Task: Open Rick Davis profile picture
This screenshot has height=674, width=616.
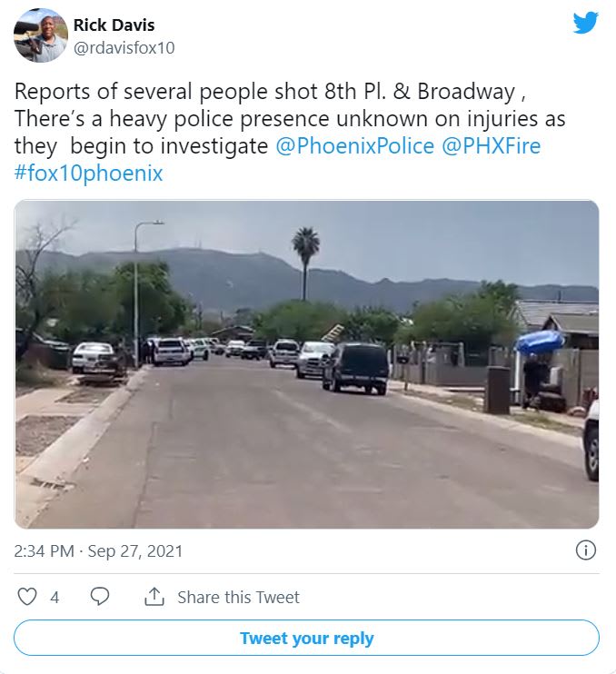Action: pyautogui.click(x=41, y=35)
